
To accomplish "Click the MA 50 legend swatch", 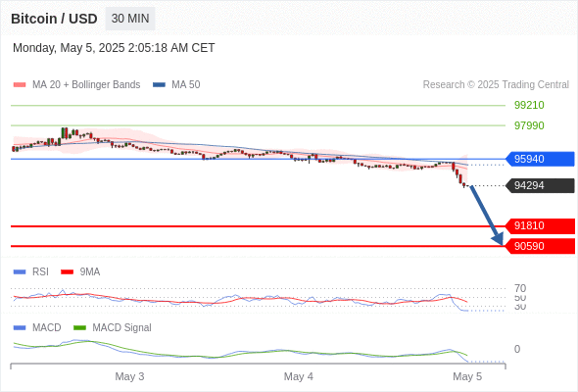I will (159, 85).
